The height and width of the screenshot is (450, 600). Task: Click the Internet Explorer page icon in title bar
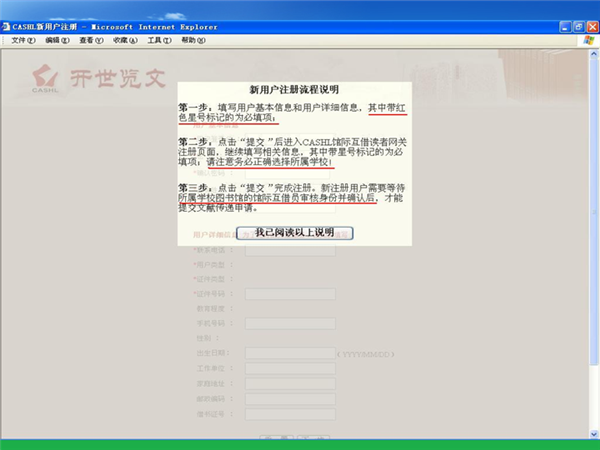tap(6, 27)
